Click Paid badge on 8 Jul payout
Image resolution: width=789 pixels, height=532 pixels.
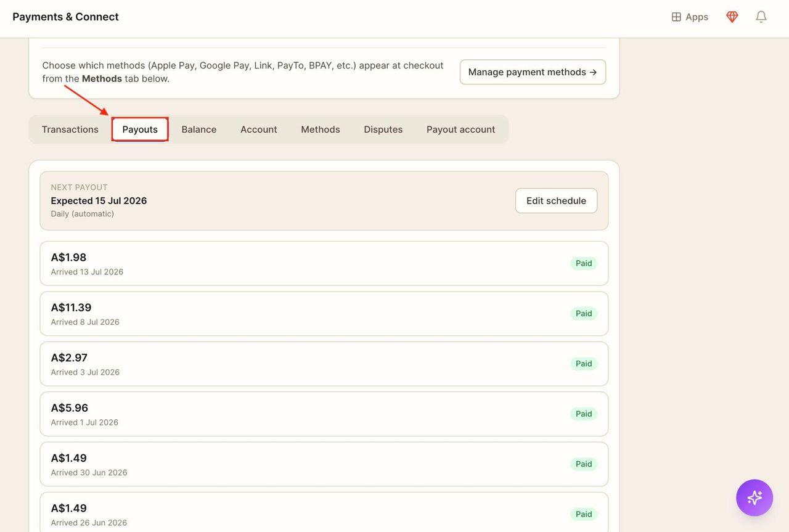(x=584, y=314)
